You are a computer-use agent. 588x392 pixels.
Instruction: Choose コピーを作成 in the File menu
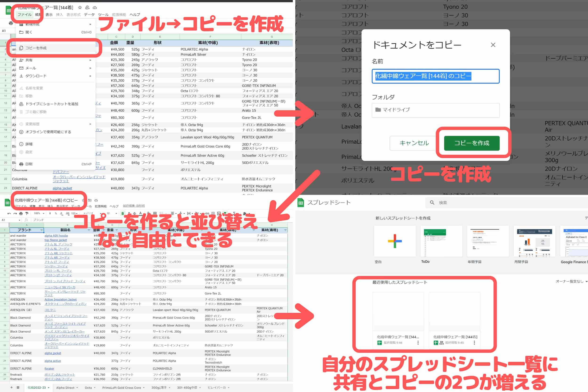(x=56, y=48)
